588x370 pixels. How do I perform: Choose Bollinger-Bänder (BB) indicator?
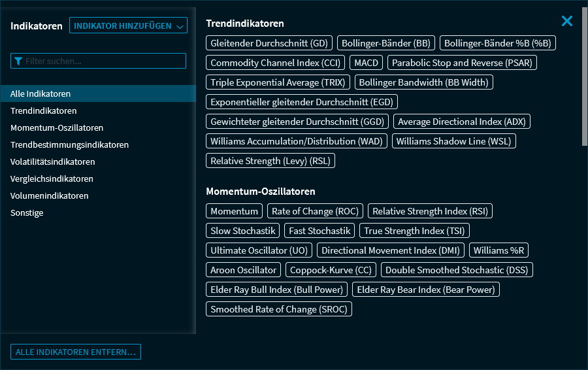[386, 43]
